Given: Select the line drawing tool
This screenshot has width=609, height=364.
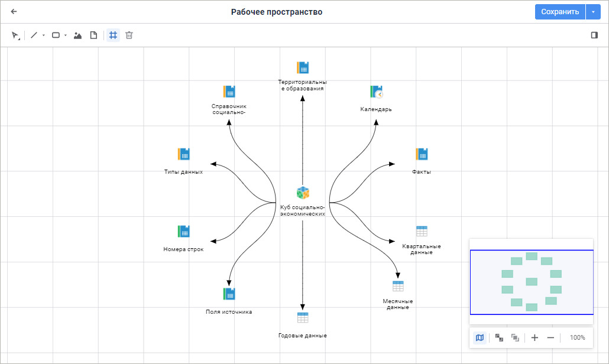Looking at the screenshot, I should [x=34, y=35].
